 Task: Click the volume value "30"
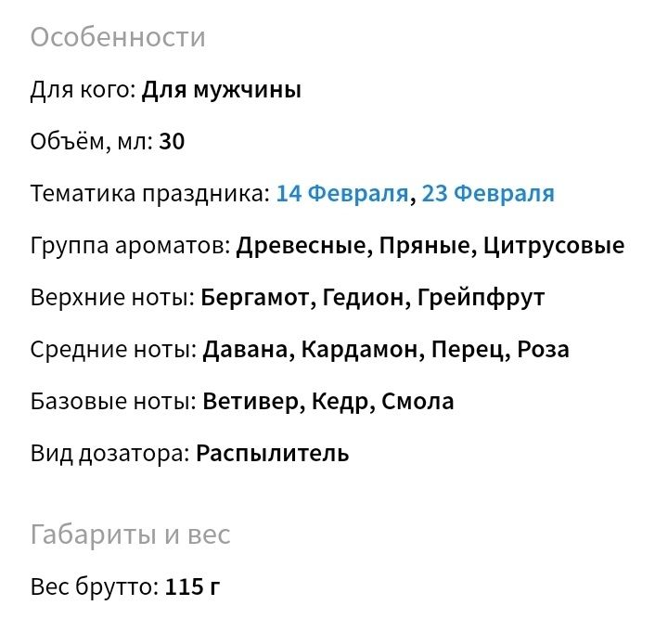coord(172,142)
